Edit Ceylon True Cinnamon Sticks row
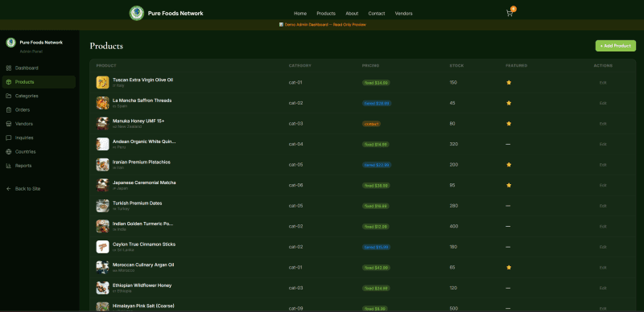644x312 pixels. (x=603, y=247)
